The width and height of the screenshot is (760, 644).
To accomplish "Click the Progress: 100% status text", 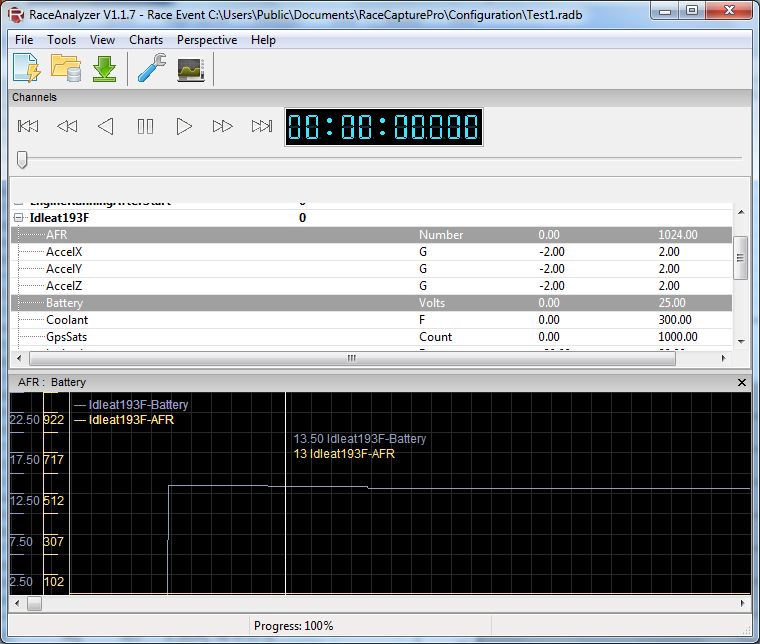I will [293, 626].
